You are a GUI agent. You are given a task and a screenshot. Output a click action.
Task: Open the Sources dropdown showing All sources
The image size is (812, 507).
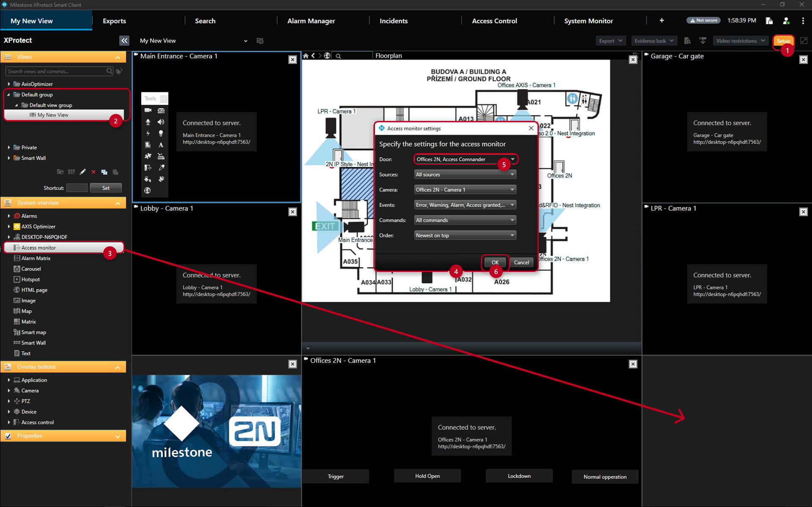[x=465, y=175]
